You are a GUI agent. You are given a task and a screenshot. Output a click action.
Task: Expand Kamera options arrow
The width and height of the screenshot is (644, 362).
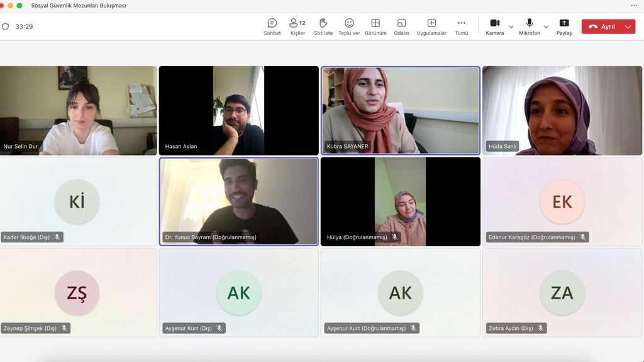coord(511,26)
